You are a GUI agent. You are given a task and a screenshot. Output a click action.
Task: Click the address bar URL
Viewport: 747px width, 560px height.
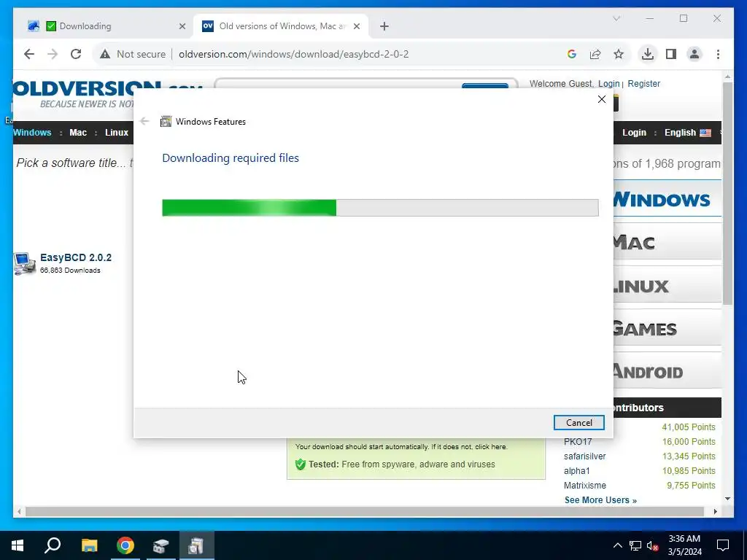[x=293, y=54]
